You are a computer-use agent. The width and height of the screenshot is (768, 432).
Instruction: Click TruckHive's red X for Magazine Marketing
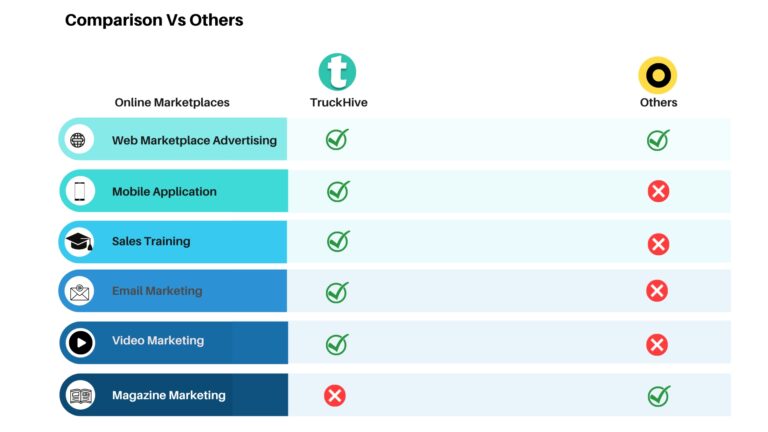[x=335, y=396]
